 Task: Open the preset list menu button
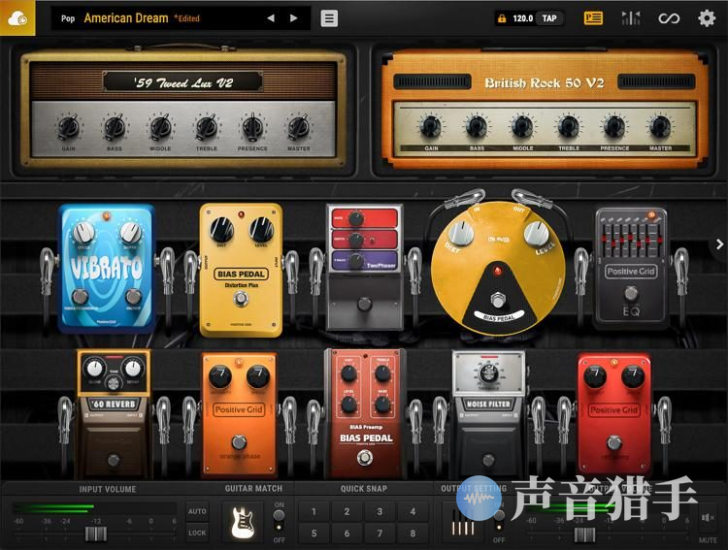coord(329,19)
